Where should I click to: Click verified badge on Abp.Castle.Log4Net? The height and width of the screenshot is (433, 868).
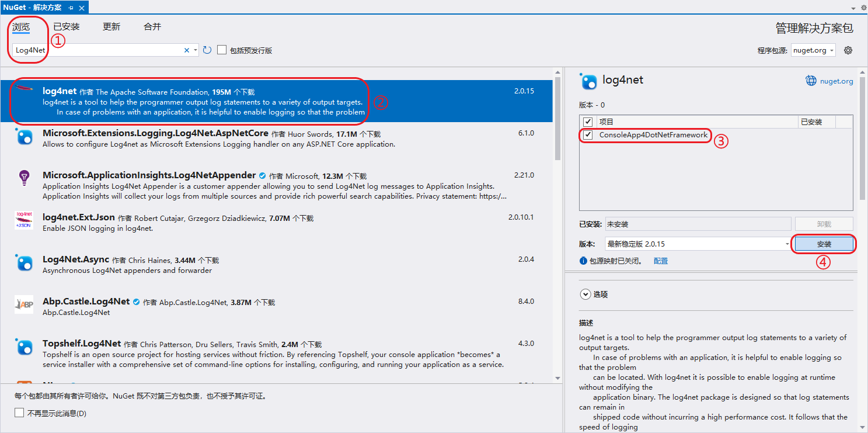pyautogui.click(x=136, y=302)
